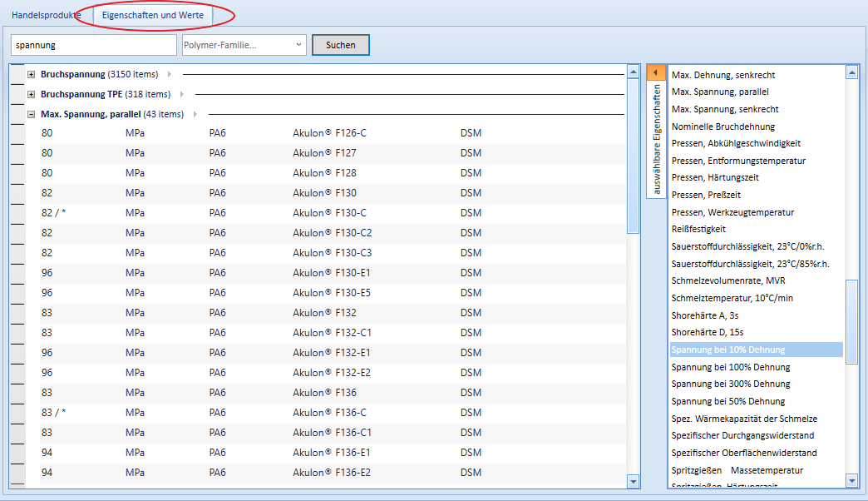
Task: Collapse the Max. Spannung, parallel group
Action: coord(32,114)
